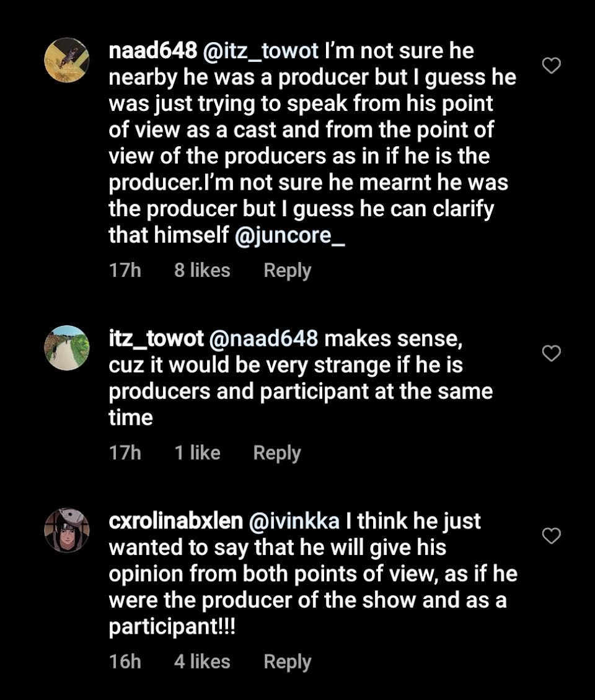
Task: Open the itz_towot username at comment start
Action: (x=156, y=339)
